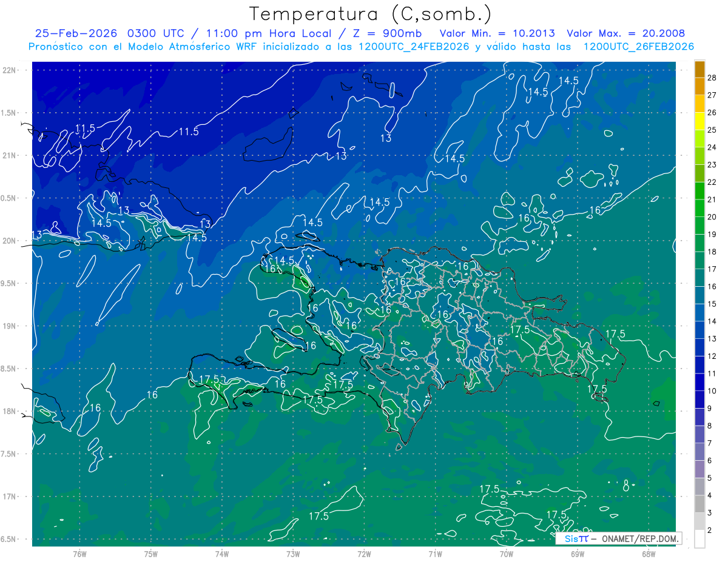728x562 pixels.
Task: Click the '76W' longitude axis label
Action: (x=79, y=554)
